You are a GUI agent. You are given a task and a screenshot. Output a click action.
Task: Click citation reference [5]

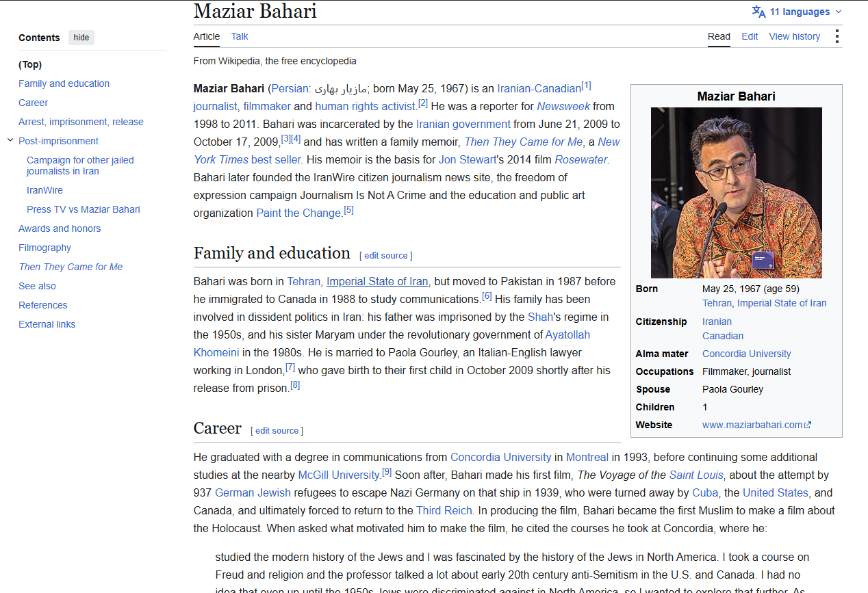(348, 209)
